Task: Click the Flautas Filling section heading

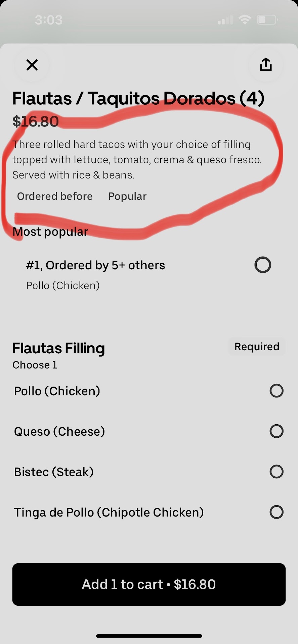Action: (58, 348)
